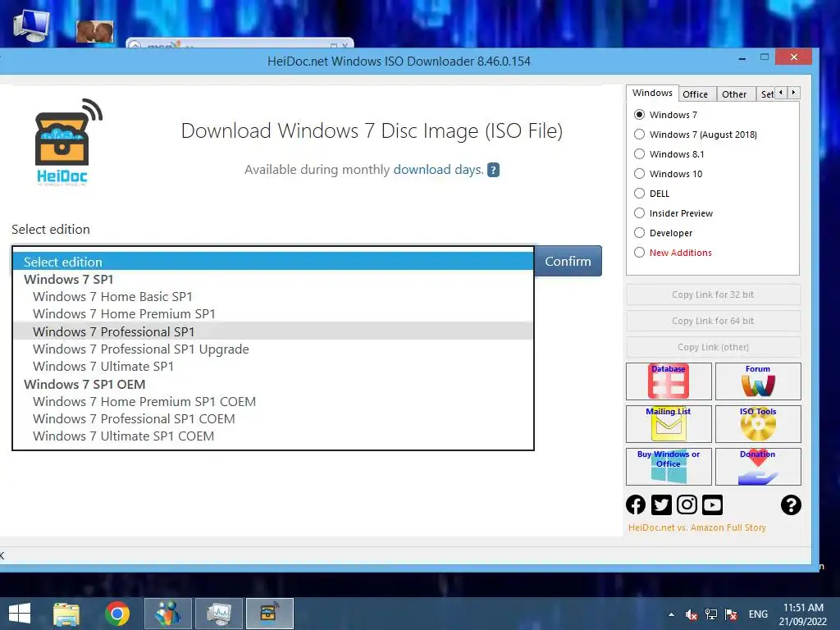This screenshot has height=630, width=840.
Task: Select Windows 7 (August 2018) radio button
Action: pos(639,135)
